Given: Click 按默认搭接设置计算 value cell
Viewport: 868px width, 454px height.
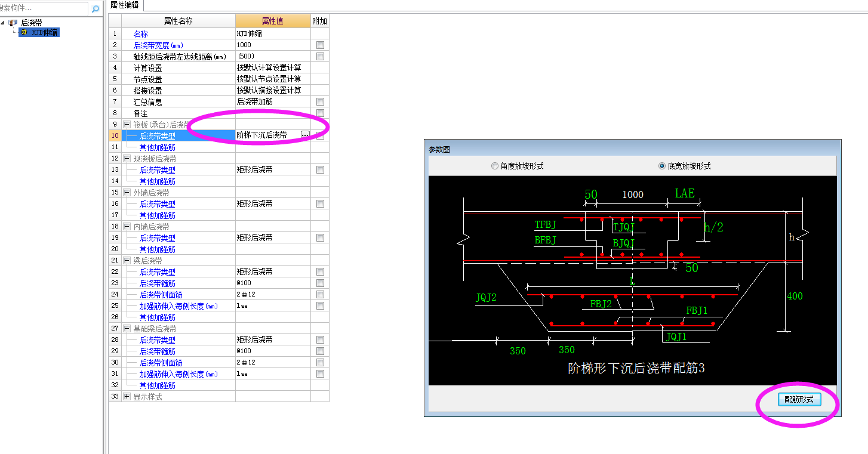Looking at the screenshot, I should 273,90.
